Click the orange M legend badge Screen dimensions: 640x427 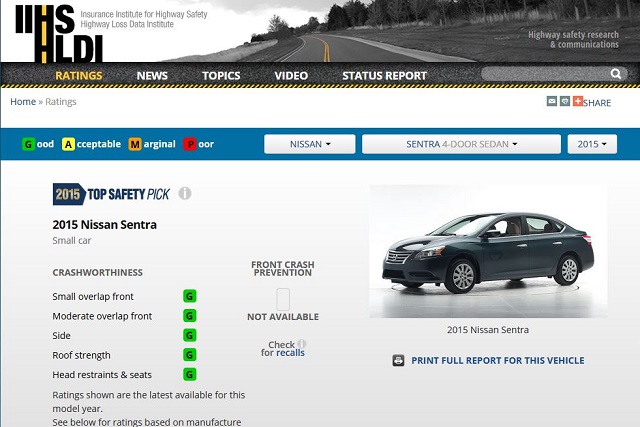click(135, 144)
